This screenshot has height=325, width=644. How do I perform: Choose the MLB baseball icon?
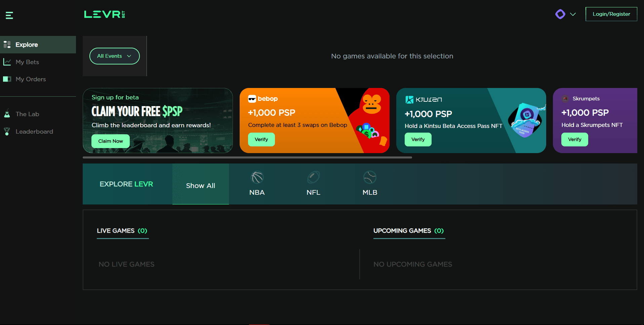tap(370, 177)
